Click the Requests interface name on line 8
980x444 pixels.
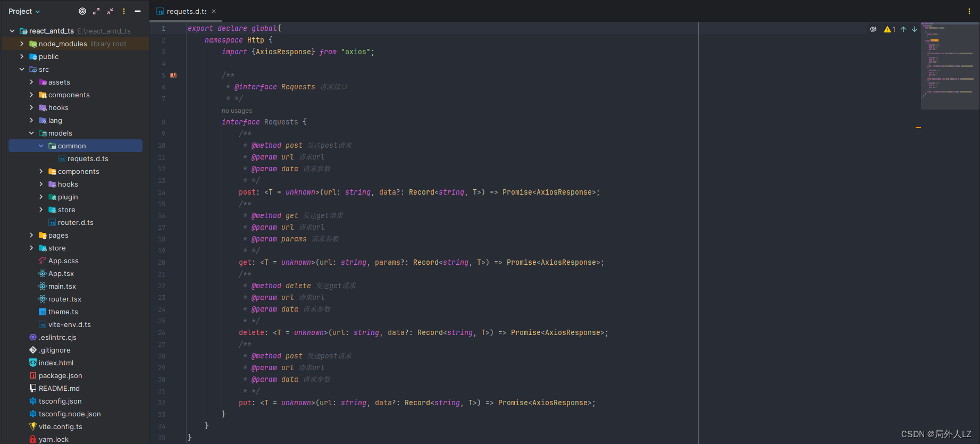[281, 122]
